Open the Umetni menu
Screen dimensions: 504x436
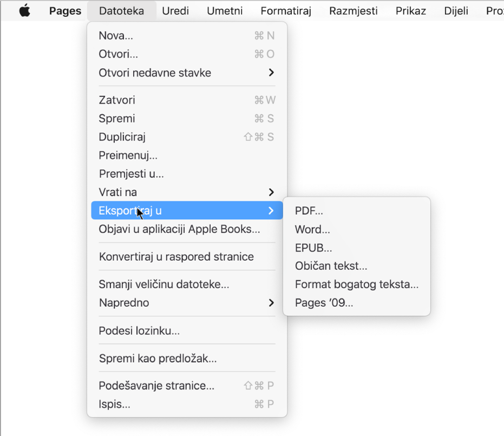(225, 11)
